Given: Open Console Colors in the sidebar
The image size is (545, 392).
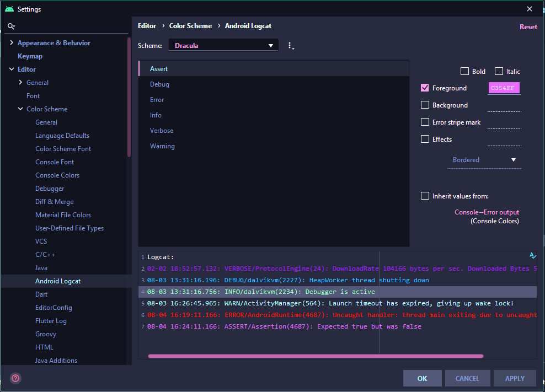Looking at the screenshot, I should click(57, 175).
